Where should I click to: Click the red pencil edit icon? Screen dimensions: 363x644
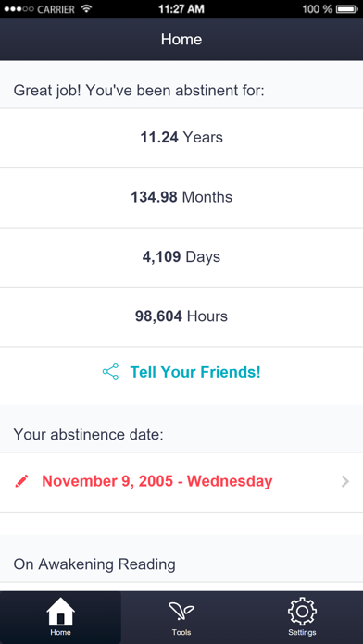(22, 481)
